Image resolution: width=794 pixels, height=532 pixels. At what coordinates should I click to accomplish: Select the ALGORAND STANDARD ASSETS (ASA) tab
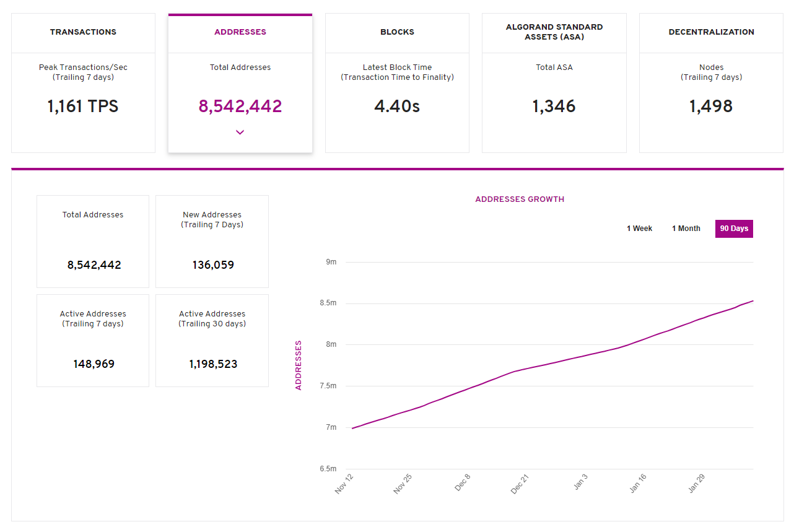pos(554,32)
